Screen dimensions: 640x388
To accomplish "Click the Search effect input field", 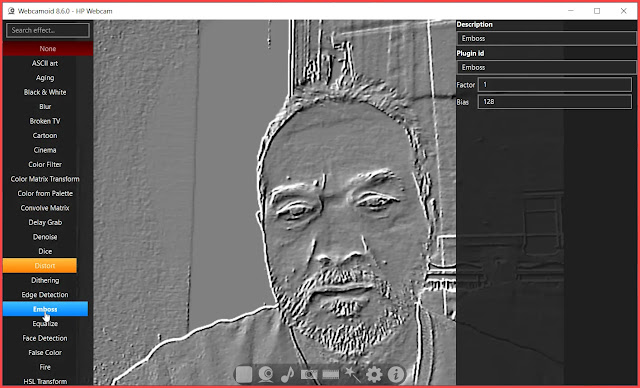I will click(x=48, y=30).
